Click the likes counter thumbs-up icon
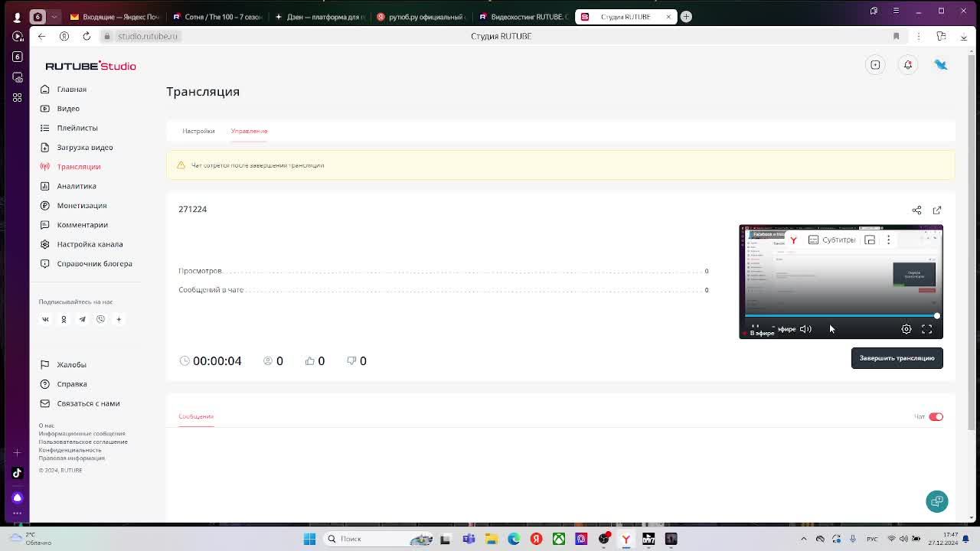Image resolution: width=980 pixels, height=551 pixels. click(x=309, y=360)
